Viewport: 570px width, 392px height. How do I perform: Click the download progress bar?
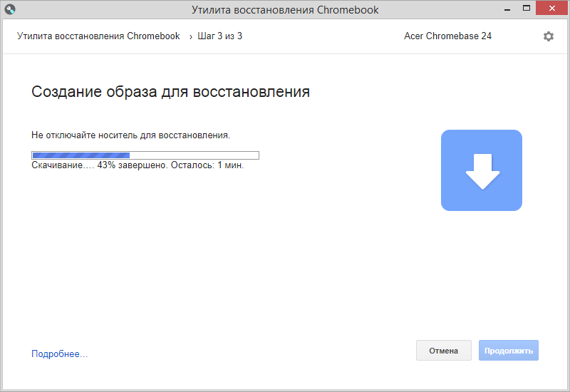145,155
